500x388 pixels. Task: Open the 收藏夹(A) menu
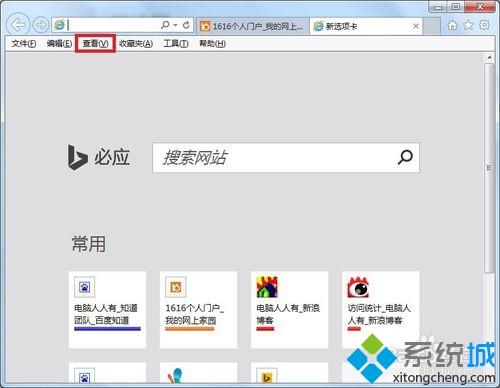pyautogui.click(x=136, y=44)
